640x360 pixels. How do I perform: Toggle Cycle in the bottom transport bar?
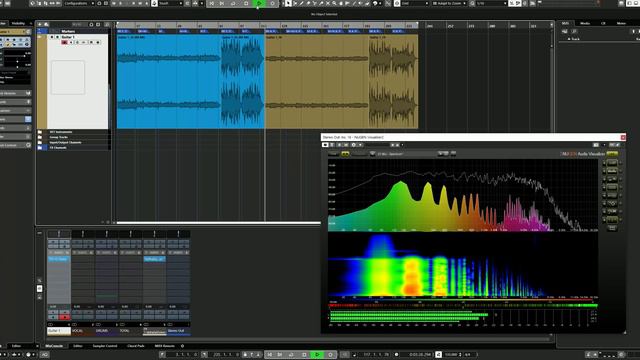291,355
